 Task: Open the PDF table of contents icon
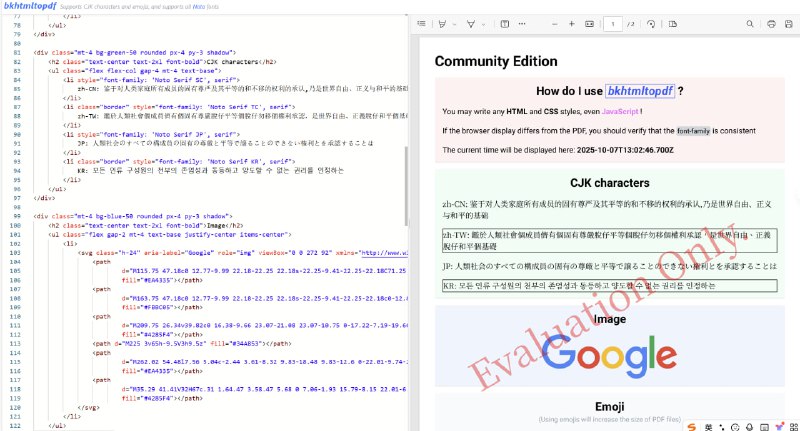coord(421,24)
